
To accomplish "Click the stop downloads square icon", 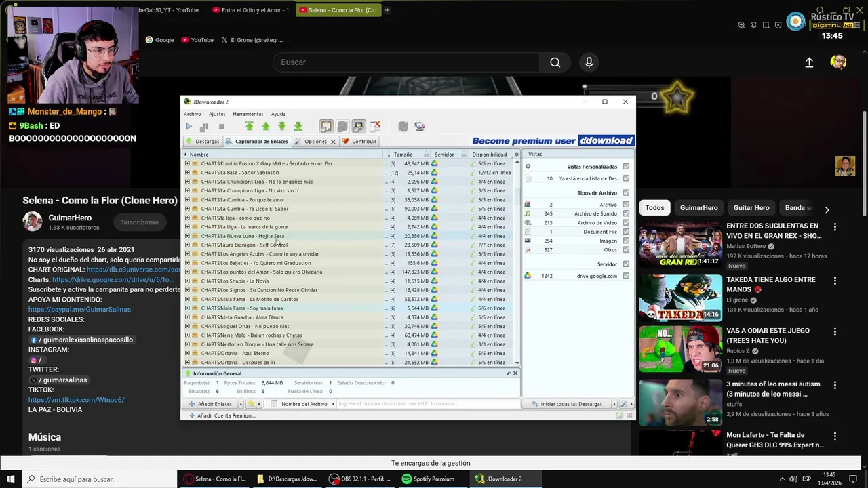I will (221, 127).
